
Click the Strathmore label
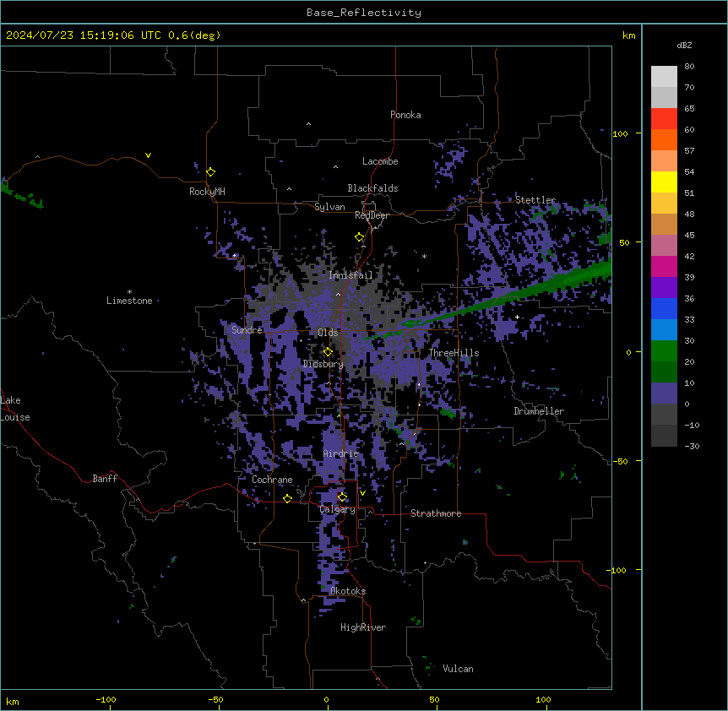pyautogui.click(x=436, y=513)
